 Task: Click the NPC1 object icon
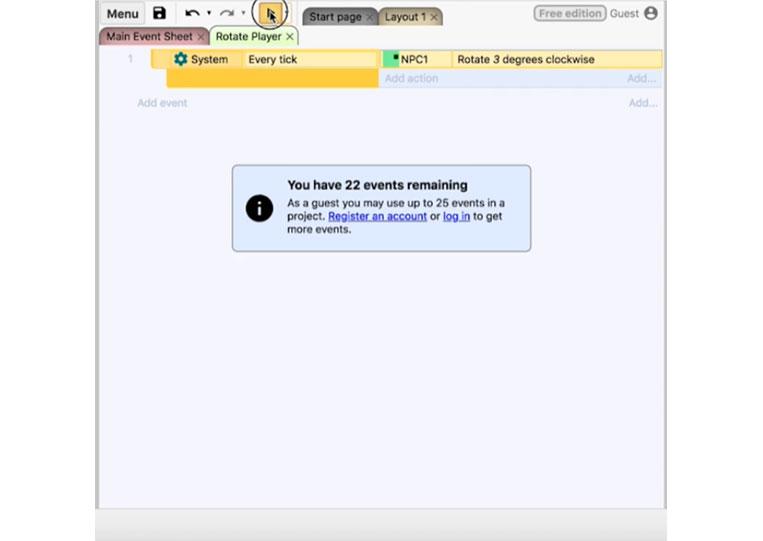(391, 59)
